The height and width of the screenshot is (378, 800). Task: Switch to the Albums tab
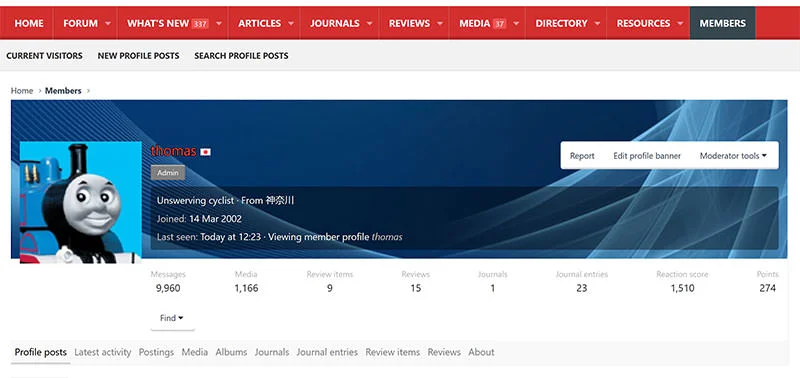tap(231, 352)
